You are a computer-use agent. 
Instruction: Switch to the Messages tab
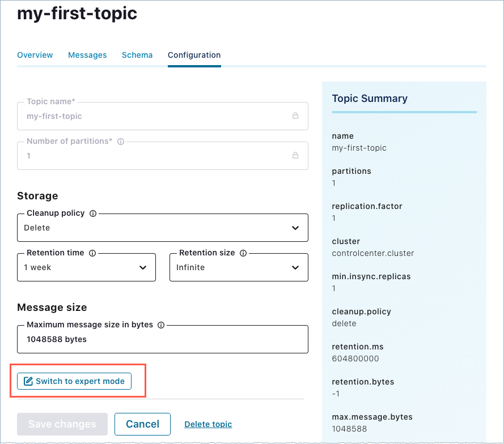click(87, 55)
